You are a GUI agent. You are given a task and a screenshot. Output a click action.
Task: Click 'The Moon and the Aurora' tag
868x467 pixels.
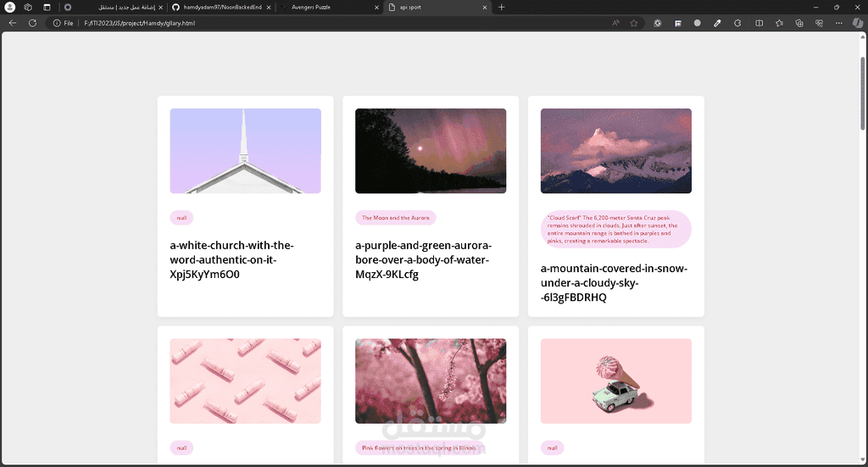pos(396,218)
